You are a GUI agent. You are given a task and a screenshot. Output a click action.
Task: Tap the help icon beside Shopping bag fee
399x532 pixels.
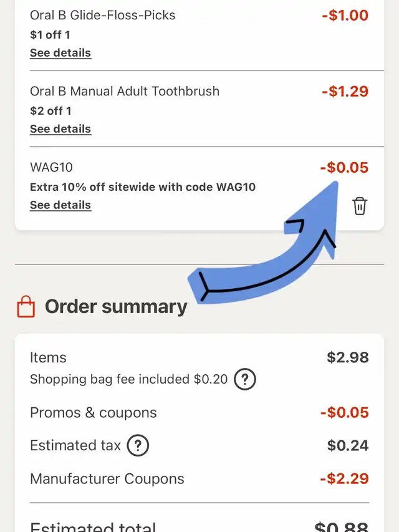pos(245,379)
